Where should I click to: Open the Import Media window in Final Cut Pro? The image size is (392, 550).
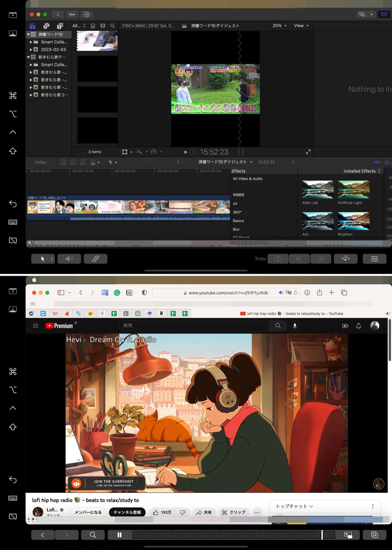[58, 14]
